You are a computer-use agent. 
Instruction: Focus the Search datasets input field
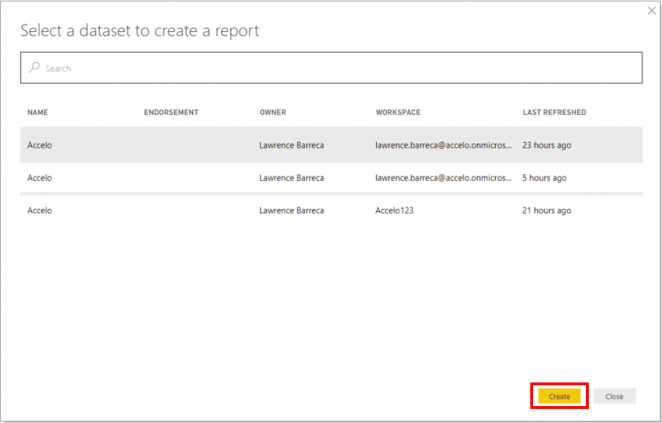(x=330, y=68)
